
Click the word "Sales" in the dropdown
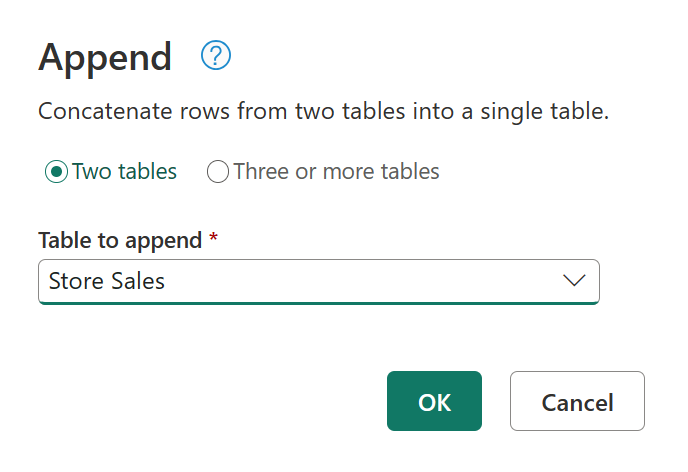139,282
